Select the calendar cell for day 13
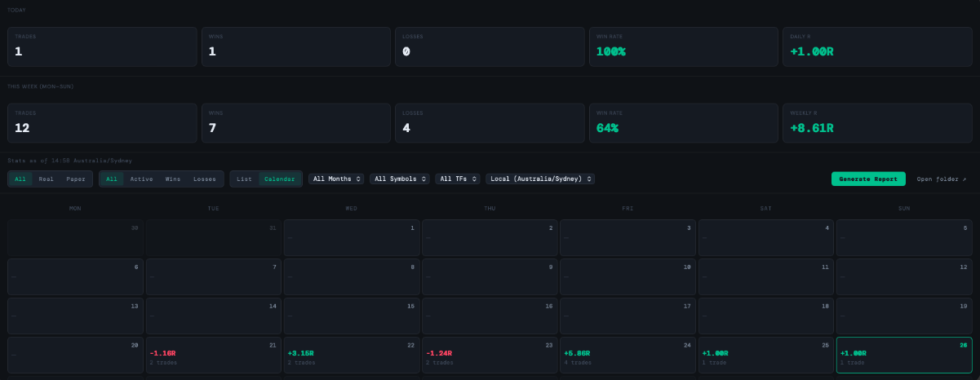The image size is (980, 380). [x=76, y=316]
